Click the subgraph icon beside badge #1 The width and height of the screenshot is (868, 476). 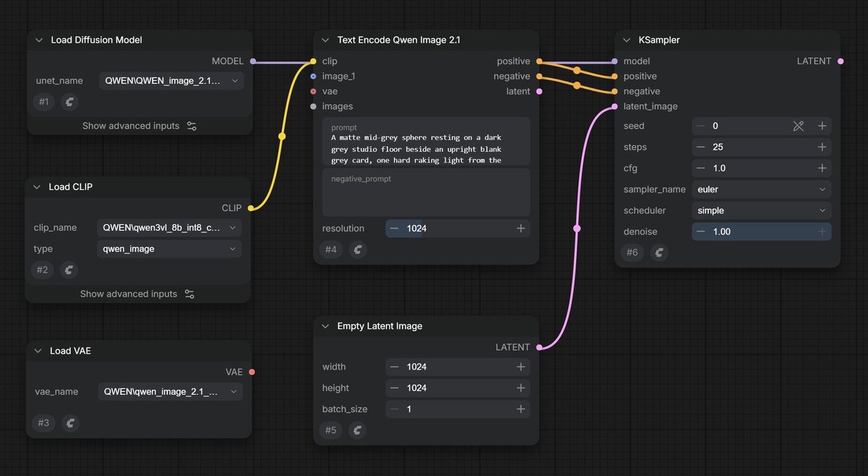[x=70, y=102]
